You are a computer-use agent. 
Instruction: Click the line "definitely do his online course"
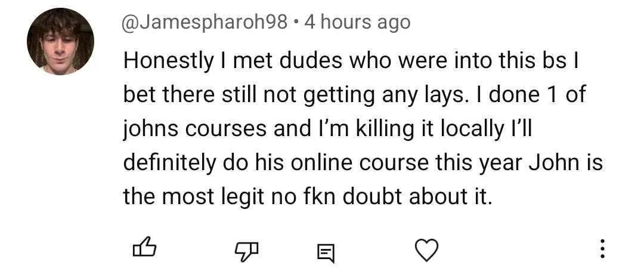(363, 163)
